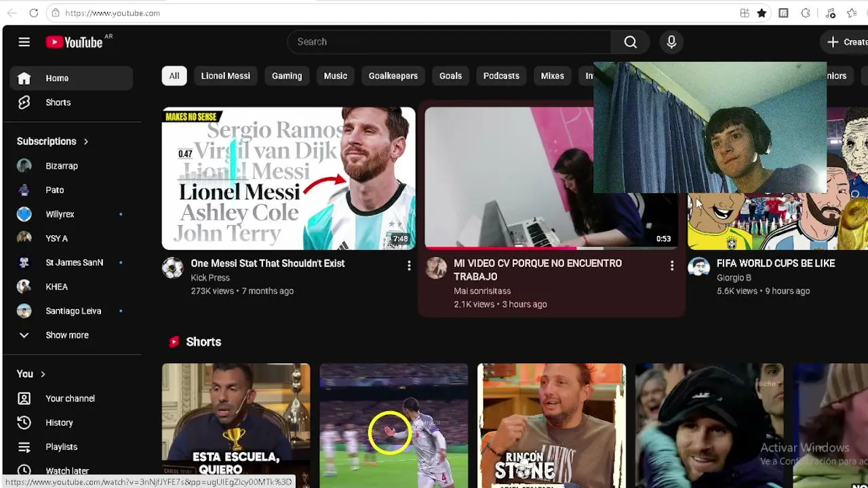Click the chevron next to You
This screenshot has width=868, height=488.
point(43,374)
